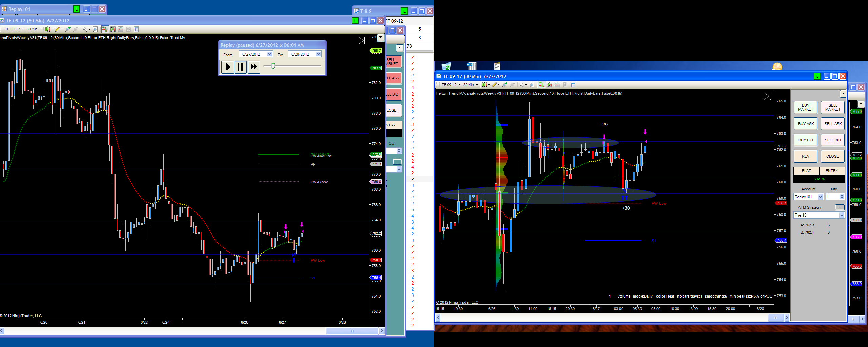Open the 60 Min interval dropdown
The width and height of the screenshot is (868, 347).
(x=34, y=29)
